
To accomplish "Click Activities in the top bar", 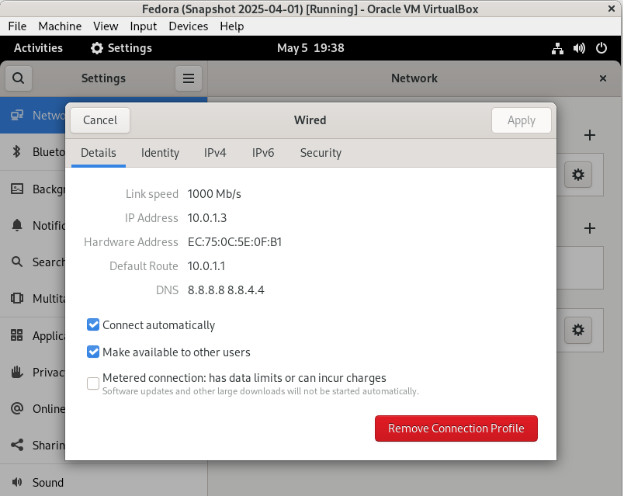I will pyautogui.click(x=38, y=48).
